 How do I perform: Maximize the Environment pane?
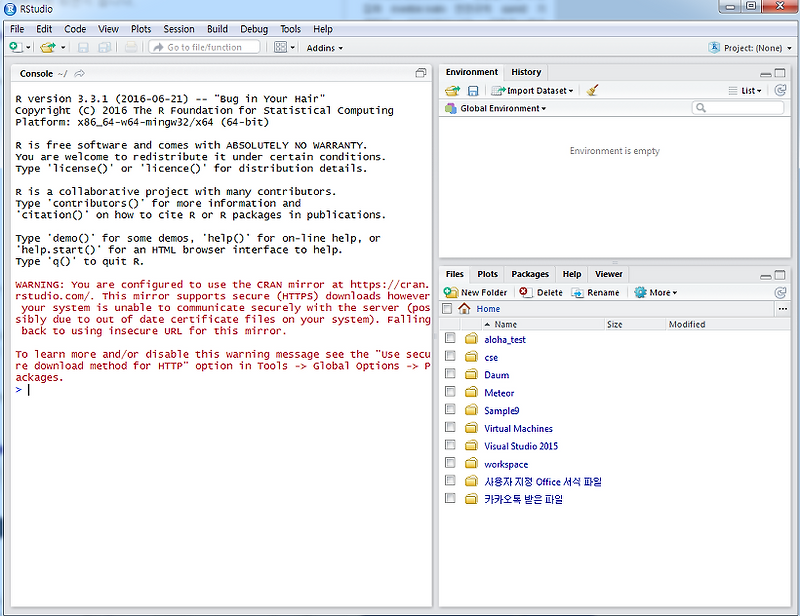click(780, 73)
